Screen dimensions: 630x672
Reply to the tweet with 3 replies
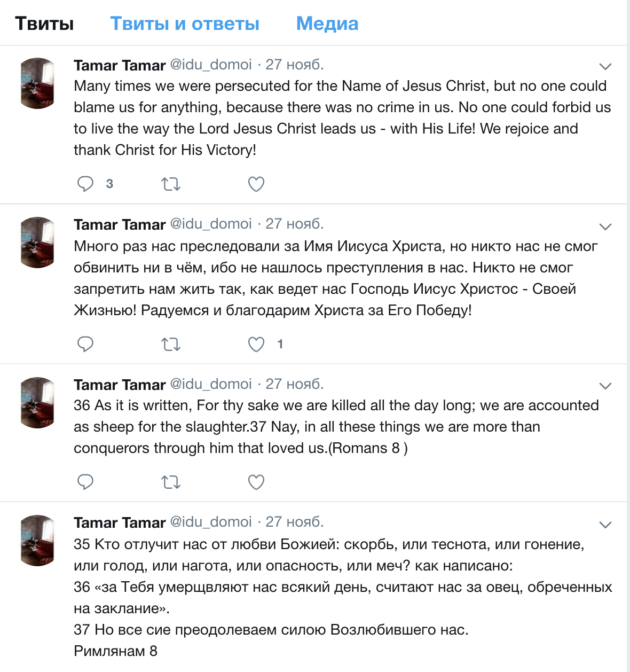point(85,184)
